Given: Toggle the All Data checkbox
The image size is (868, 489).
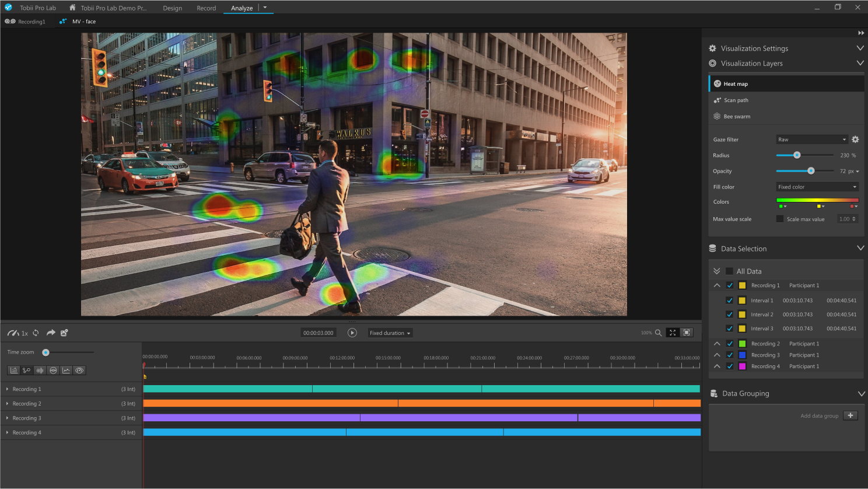Looking at the screenshot, I should click(729, 271).
